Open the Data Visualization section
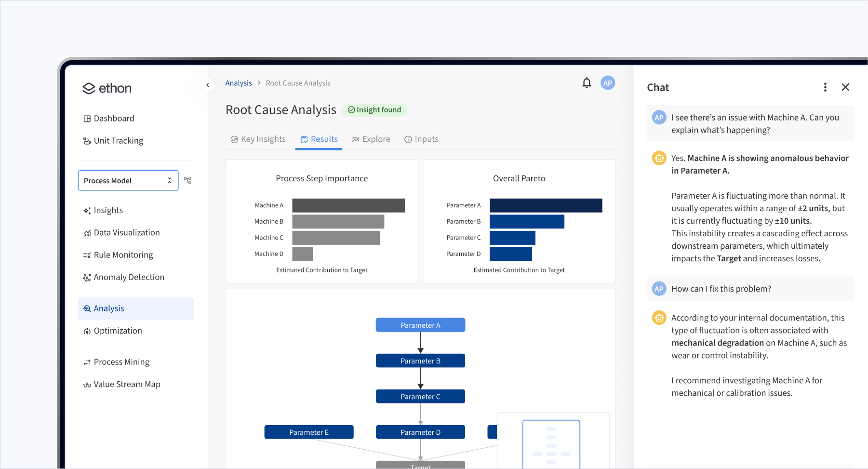 [x=127, y=232]
